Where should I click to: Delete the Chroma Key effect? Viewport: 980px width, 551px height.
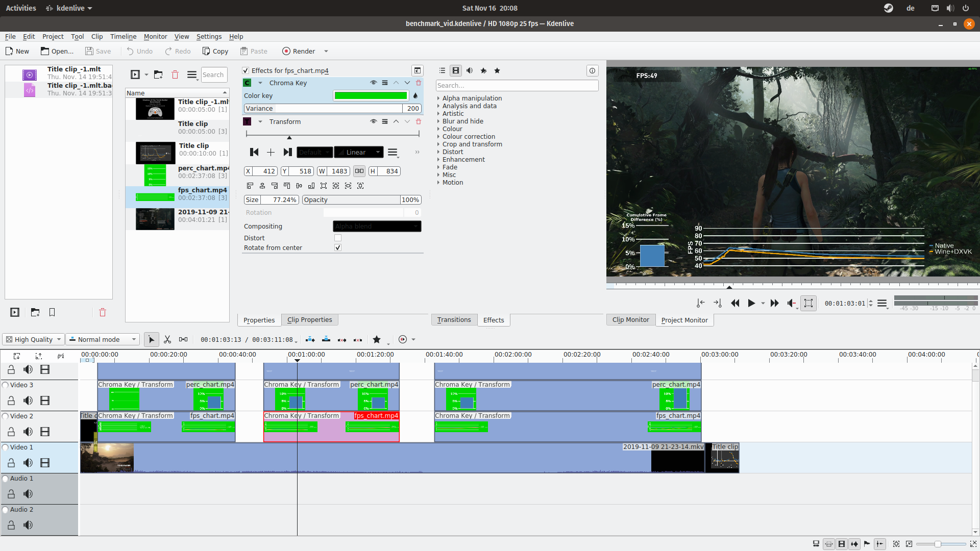(419, 83)
